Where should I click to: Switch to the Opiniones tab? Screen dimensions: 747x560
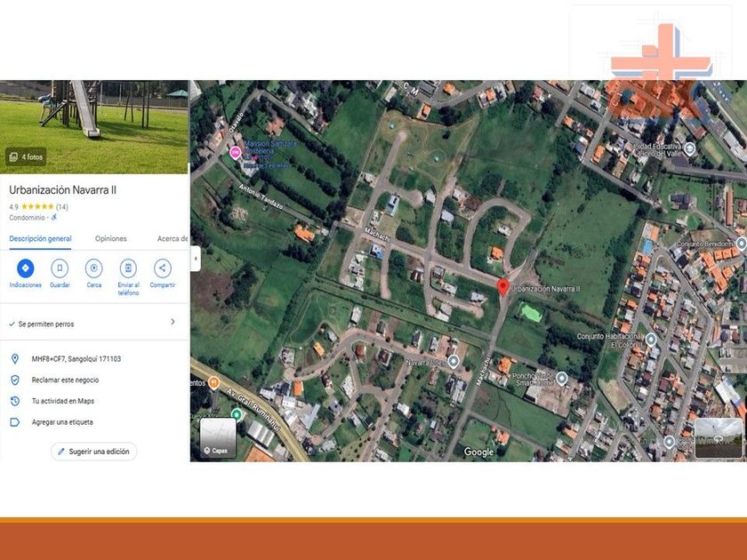tap(111, 239)
